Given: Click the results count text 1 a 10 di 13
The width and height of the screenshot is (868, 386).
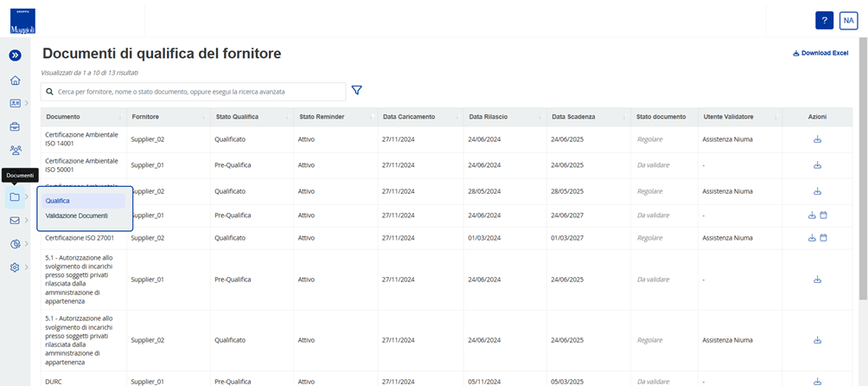Looking at the screenshot, I should click(90, 73).
